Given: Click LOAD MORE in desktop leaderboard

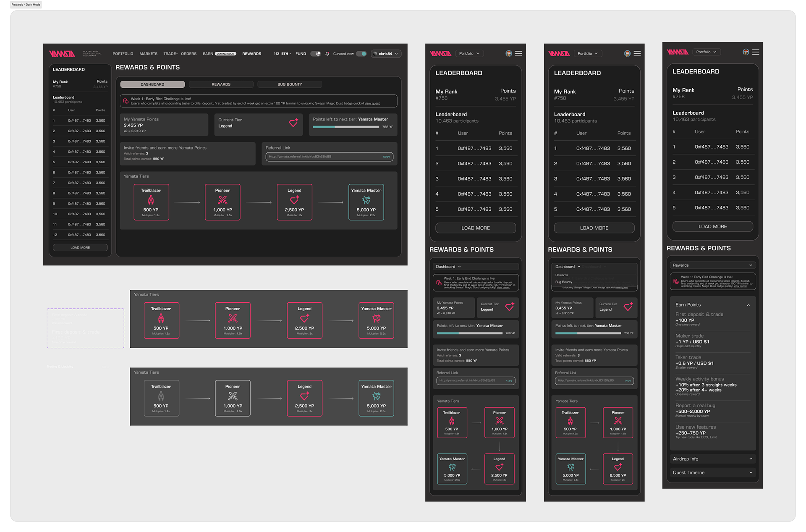Looking at the screenshot, I should tap(80, 248).
